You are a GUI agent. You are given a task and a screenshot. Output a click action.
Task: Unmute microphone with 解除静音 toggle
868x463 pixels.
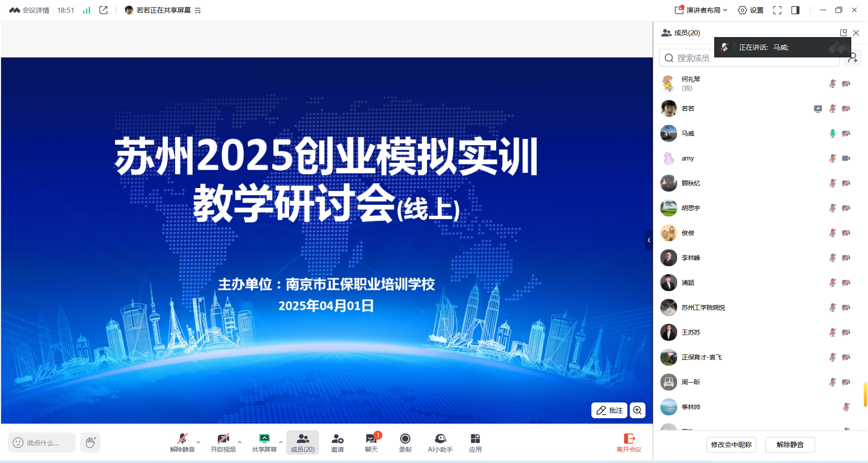182,442
